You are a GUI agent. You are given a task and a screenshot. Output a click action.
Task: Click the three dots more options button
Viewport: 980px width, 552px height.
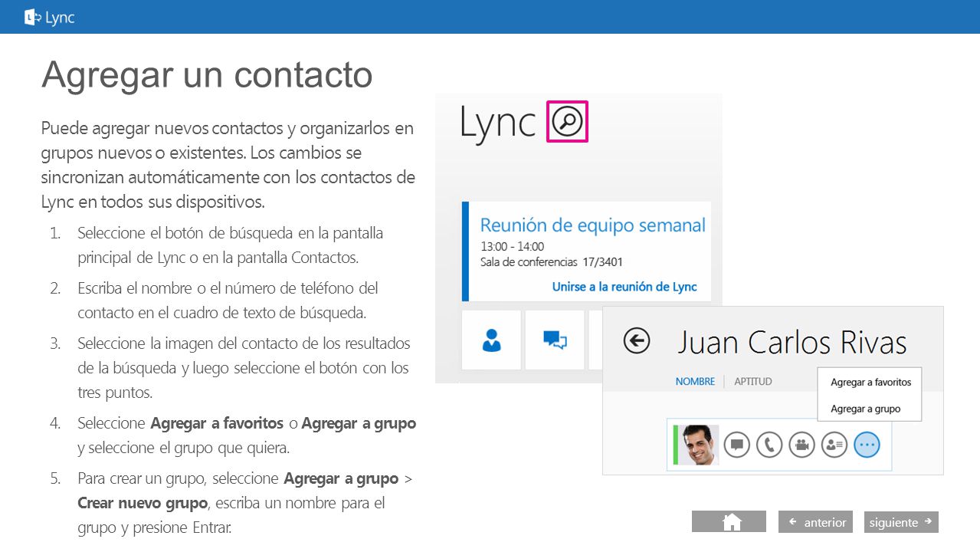click(x=867, y=445)
